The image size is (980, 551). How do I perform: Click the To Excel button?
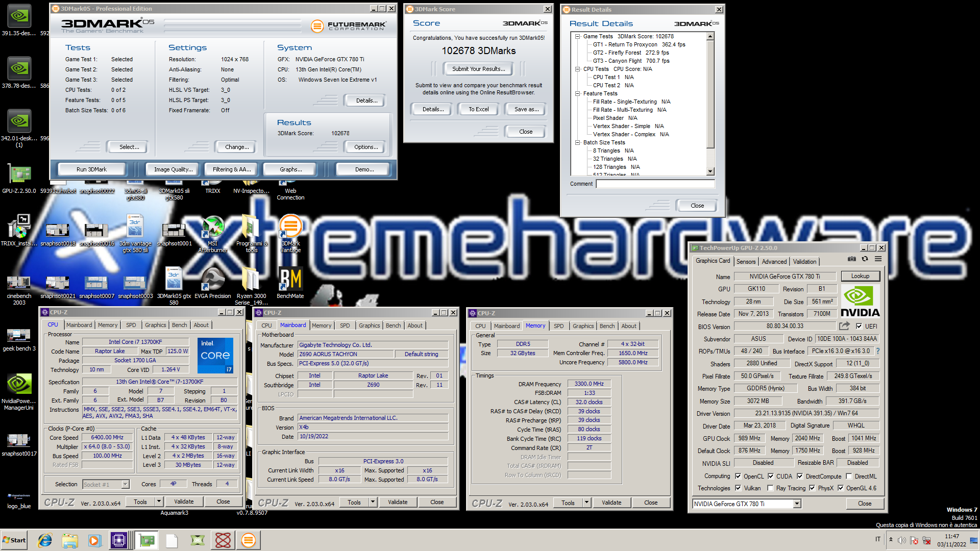pos(478,109)
